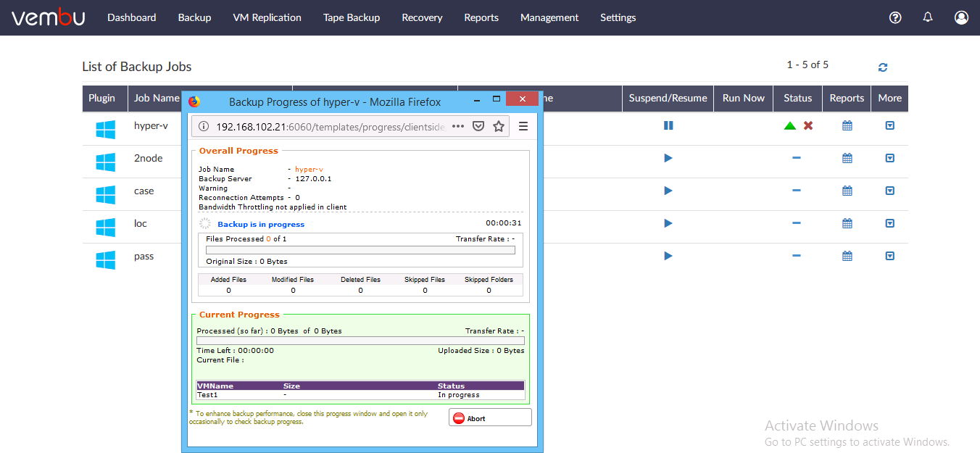
Task: Click the Windows plugin icon for 2node
Action: [105, 162]
